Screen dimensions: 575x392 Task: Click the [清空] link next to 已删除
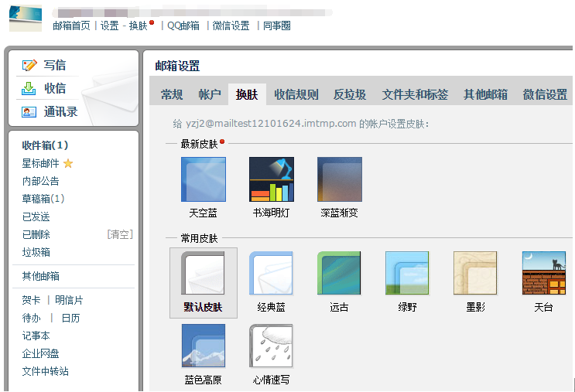[x=119, y=234]
